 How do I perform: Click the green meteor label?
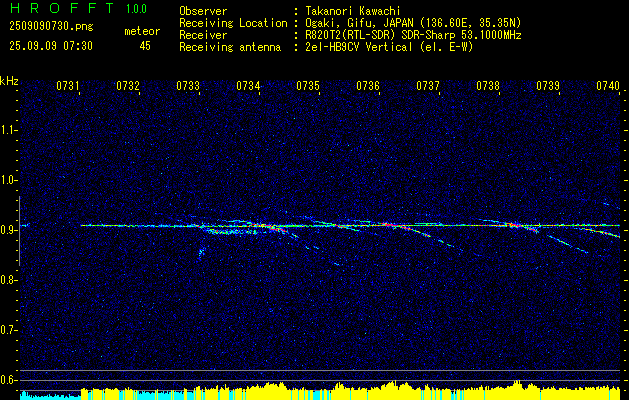[142, 31]
